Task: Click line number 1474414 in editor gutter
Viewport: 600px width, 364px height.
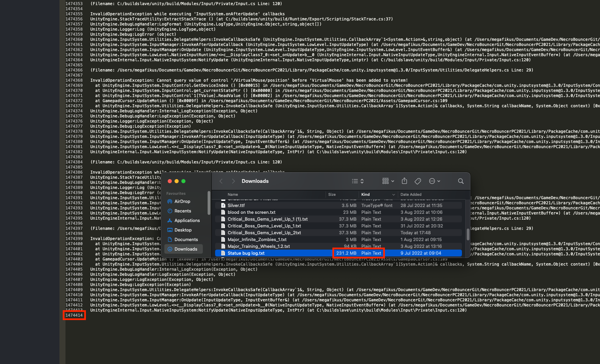Action: pos(74,315)
